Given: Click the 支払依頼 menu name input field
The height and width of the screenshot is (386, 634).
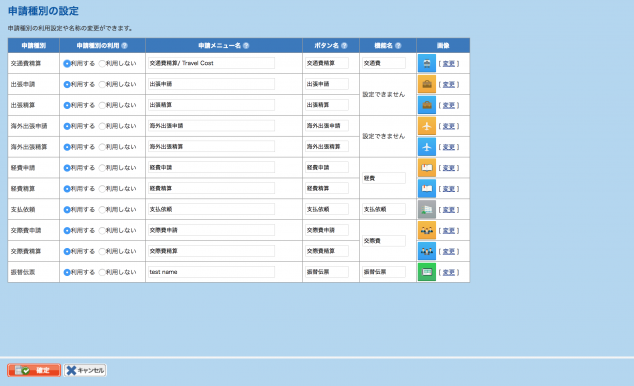Looking at the screenshot, I should 211,209.
